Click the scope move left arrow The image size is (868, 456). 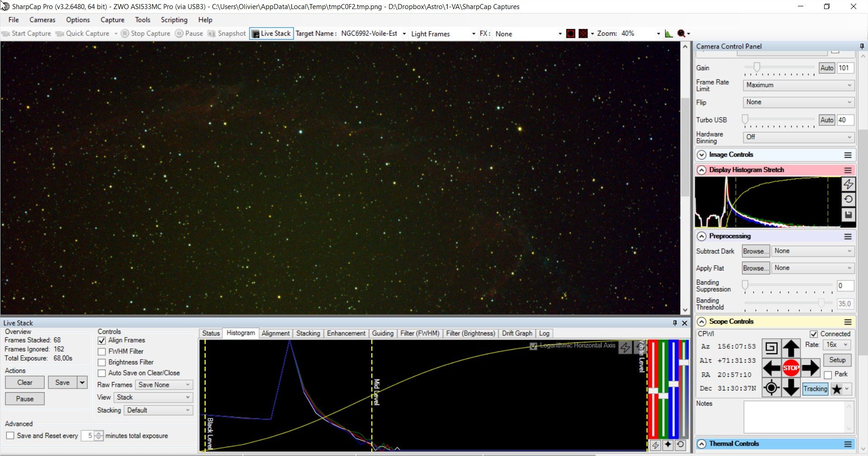click(771, 368)
